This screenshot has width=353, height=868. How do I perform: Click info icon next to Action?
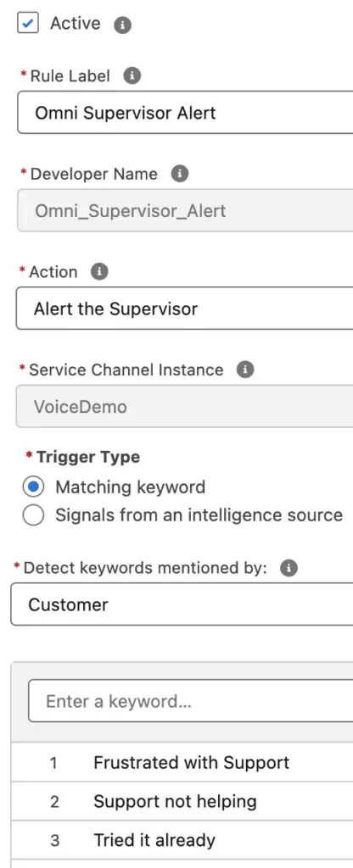tap(99, 272)
